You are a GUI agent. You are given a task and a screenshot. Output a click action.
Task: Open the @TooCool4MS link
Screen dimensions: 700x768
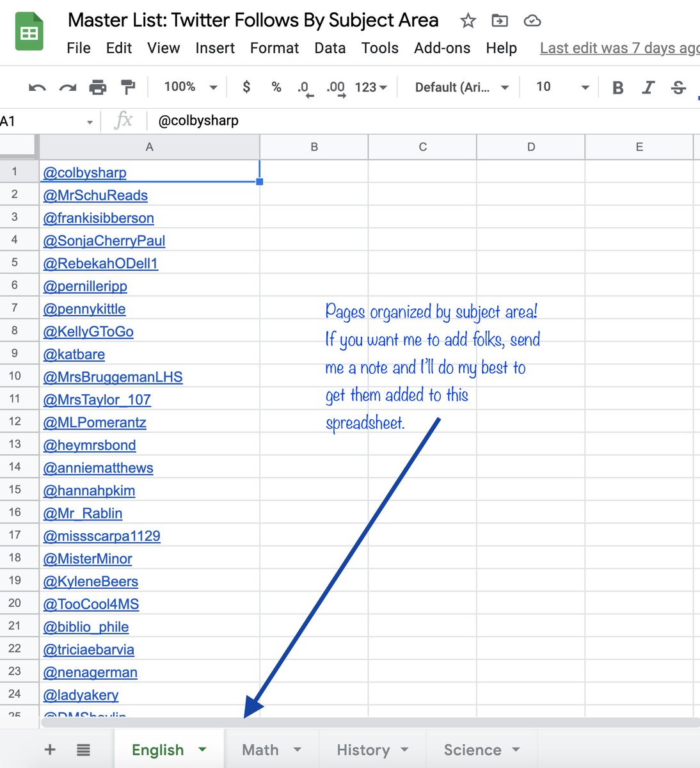tap(91, 604)
